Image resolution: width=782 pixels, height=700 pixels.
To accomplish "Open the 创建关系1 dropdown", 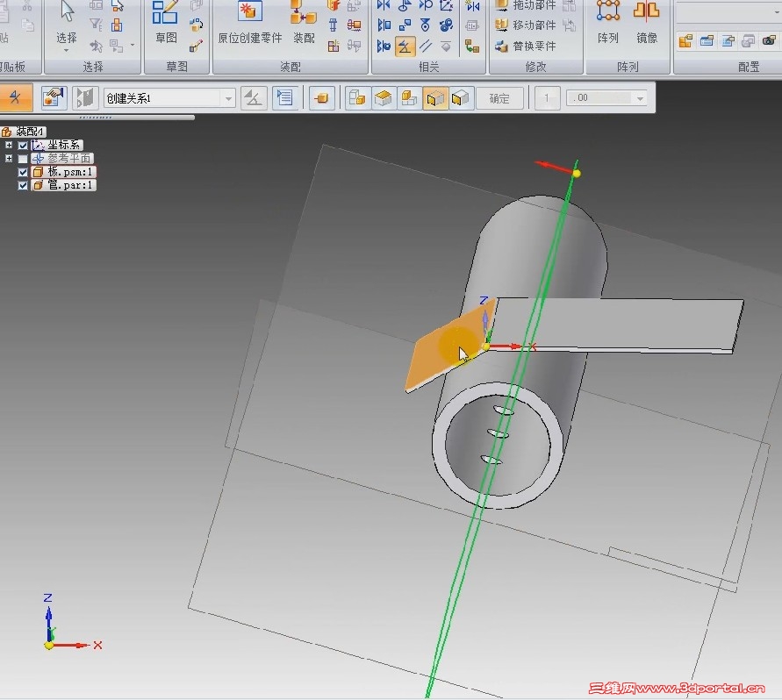I will (228, 99).
